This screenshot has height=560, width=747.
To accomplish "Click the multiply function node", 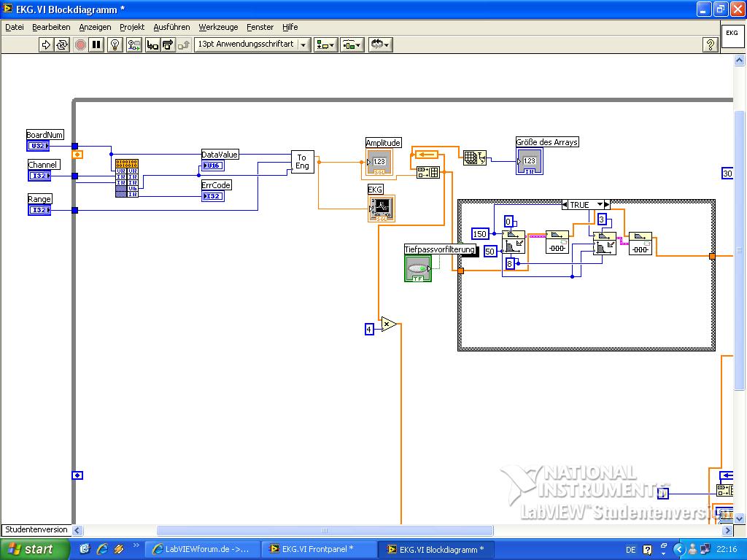I will tap(389, 324).
